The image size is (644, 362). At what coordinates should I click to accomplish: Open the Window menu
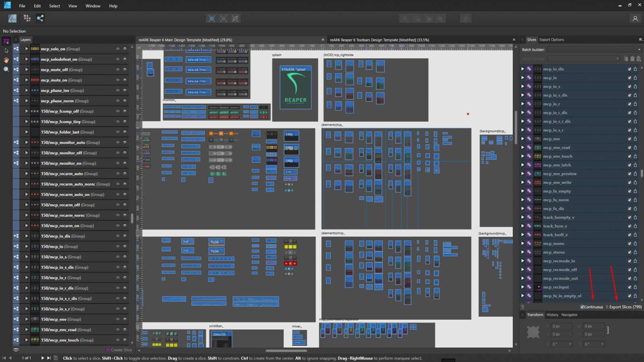(93, 6)
